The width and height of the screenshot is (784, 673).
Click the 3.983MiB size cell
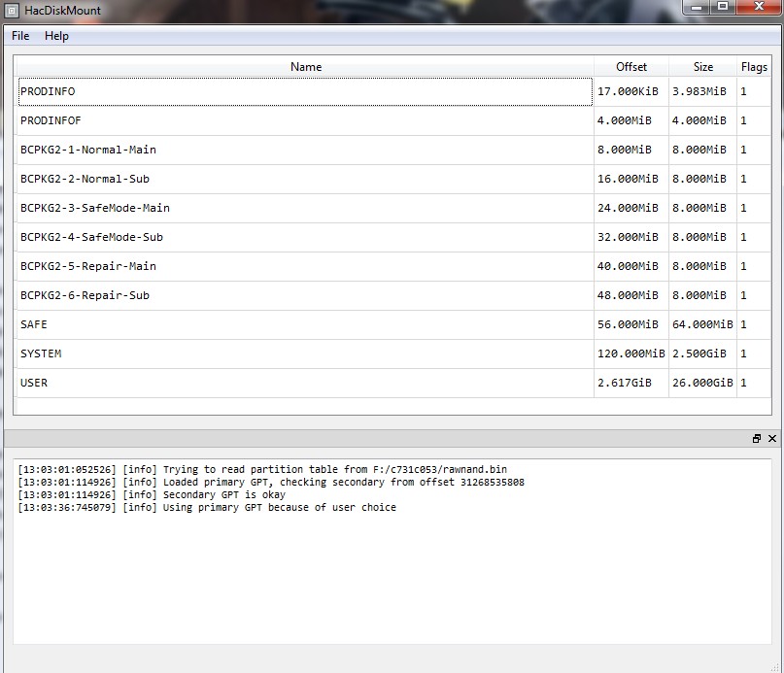click(702, 91)
